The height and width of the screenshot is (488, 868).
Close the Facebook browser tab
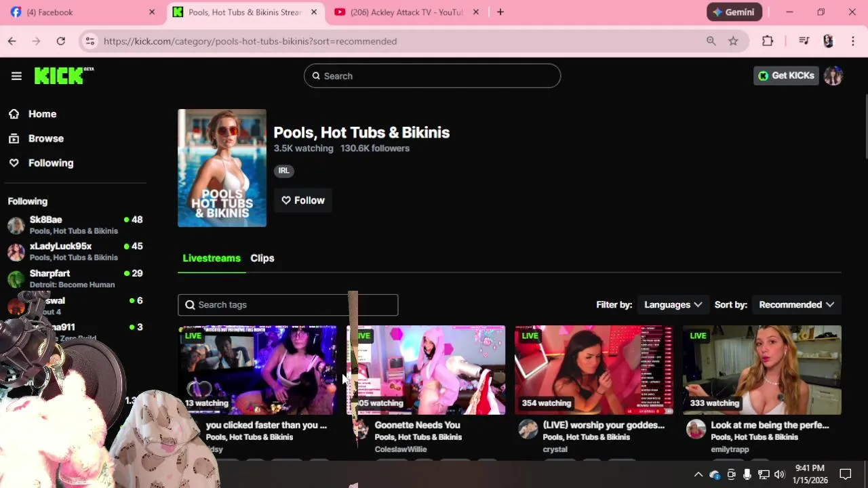point(152,12)
